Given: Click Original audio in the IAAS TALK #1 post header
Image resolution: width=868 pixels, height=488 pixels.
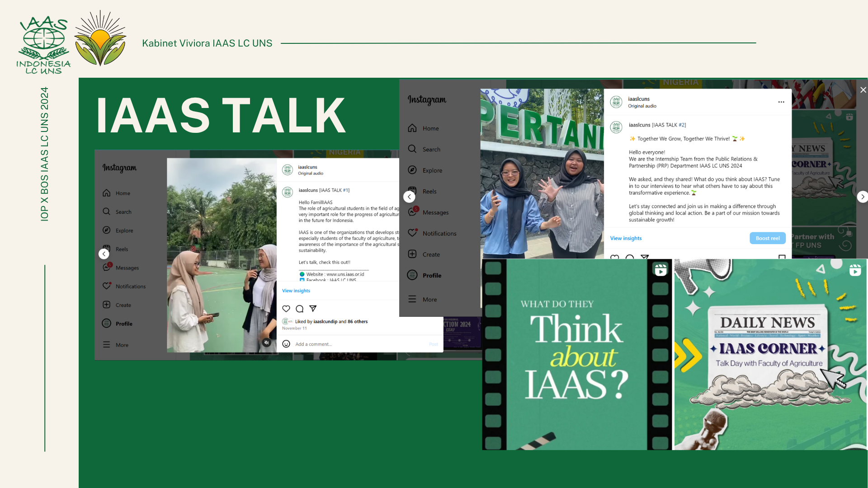Looking at the screenshot, I should tap(311, 174).
